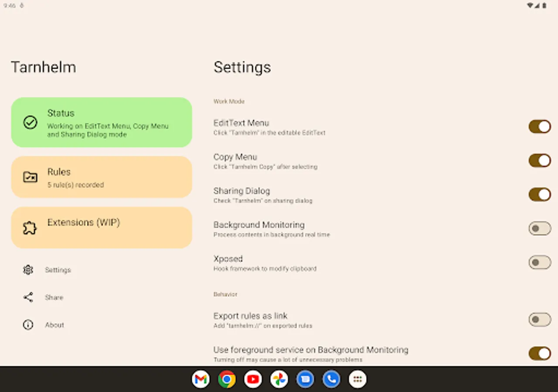
Task: Click the Export rules as link label
Action: coord(250,316)
